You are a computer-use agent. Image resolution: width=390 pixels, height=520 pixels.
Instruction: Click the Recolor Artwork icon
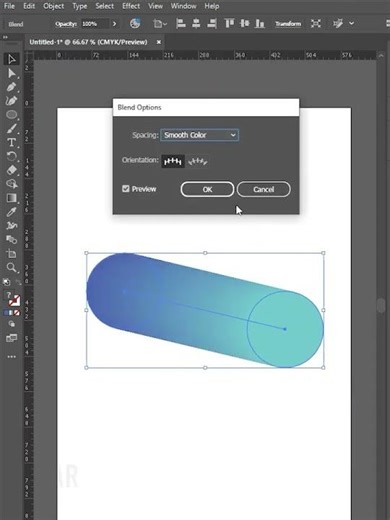pyautogui.click(x=135, y=23)
